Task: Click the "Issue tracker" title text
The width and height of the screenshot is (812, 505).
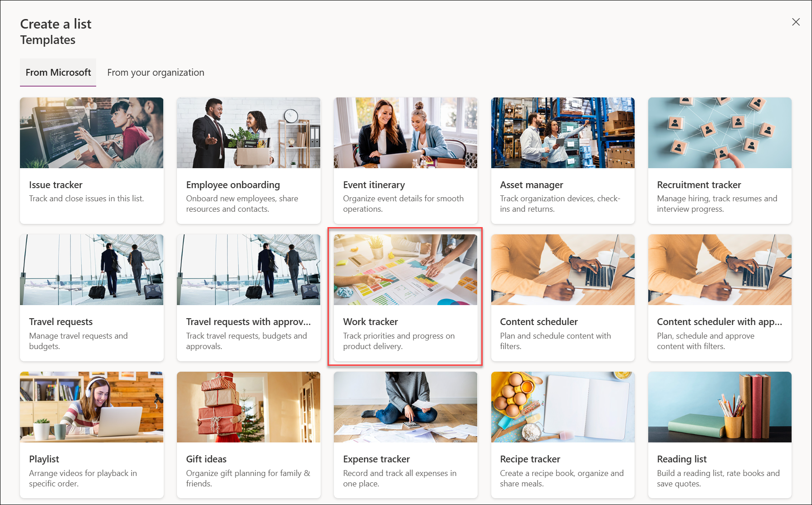Action: point(55,185)
